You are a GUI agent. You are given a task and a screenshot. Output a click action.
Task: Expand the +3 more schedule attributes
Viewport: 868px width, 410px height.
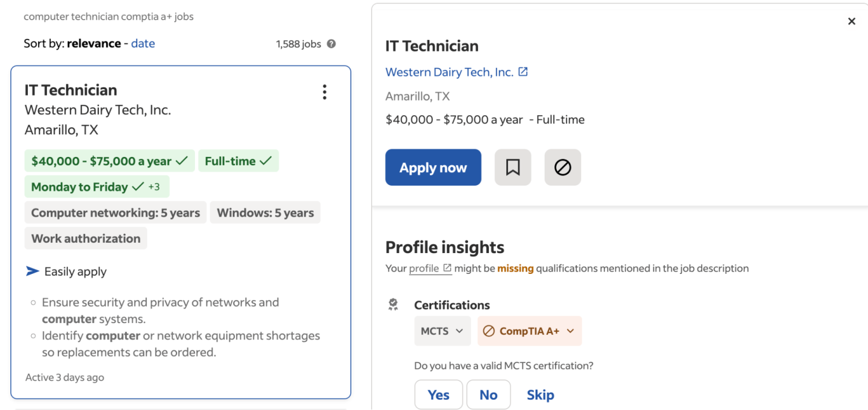click(x=154, y=186)
